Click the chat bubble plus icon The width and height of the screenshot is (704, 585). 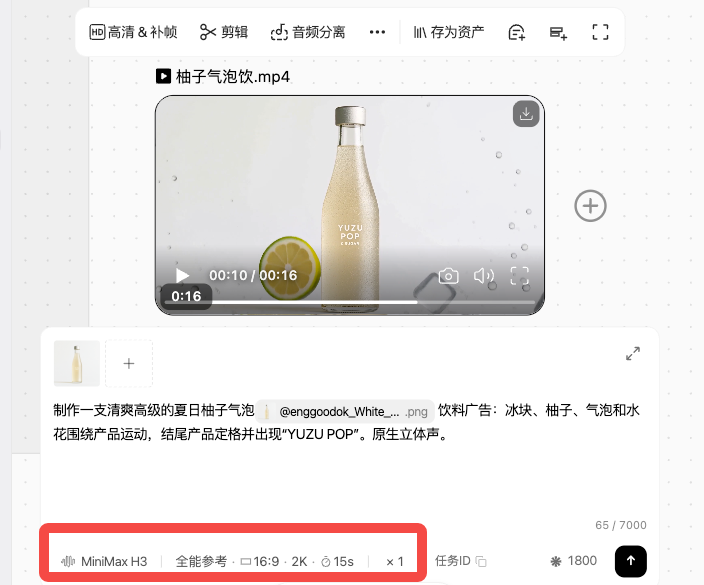pyautogui.click(x=516, y=32)
